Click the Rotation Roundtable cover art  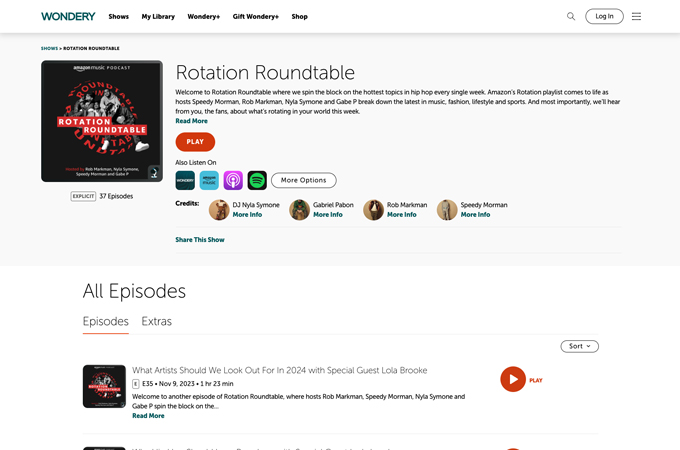[102, 121]
